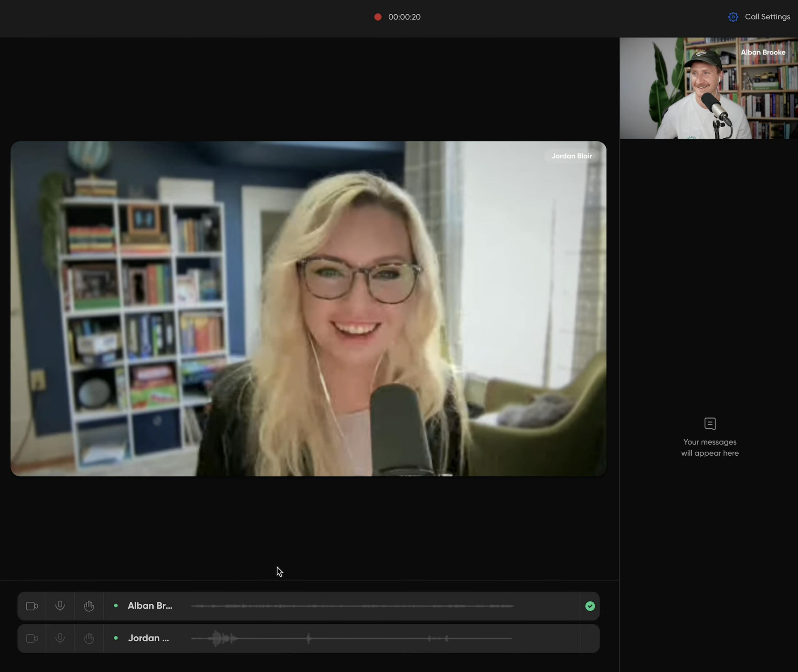Click Alban's raise hand icon
The height and width of the screenshot is (672, 798).
coord(89,606)
